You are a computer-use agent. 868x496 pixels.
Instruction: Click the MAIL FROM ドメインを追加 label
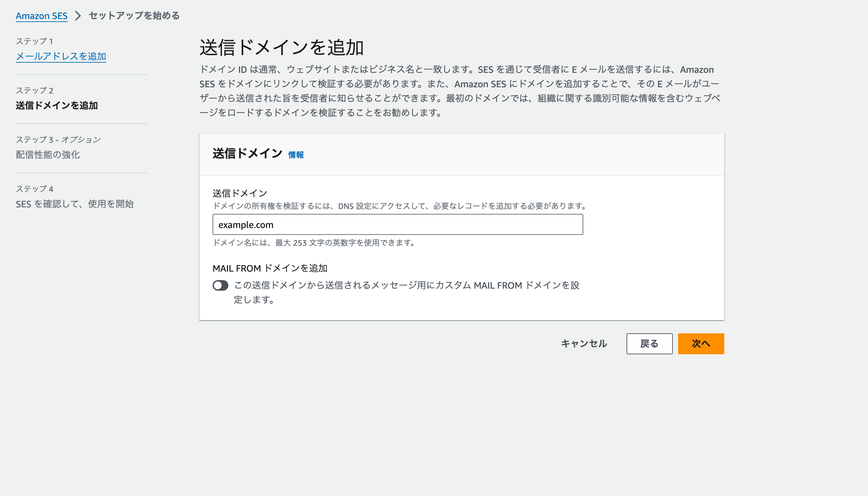[270, 268]
